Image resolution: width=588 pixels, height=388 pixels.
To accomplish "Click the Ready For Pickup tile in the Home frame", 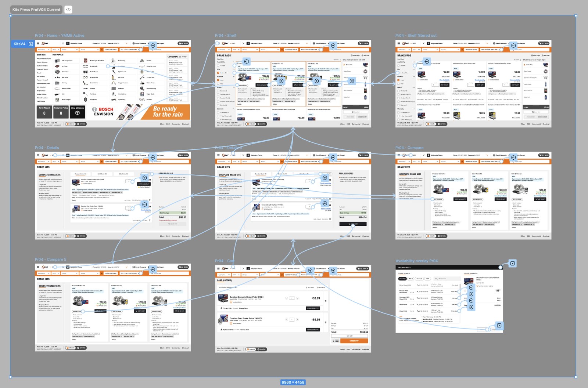I will pyautogui.click(x=61, y=112).
